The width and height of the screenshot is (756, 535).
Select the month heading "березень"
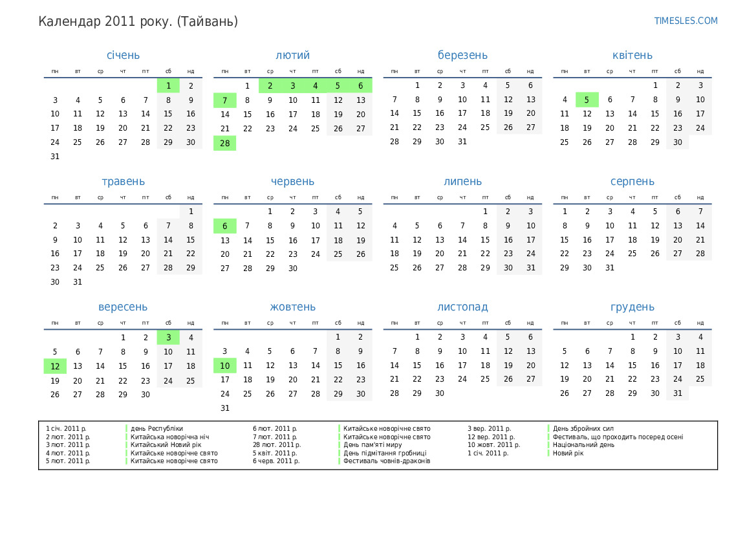[462, 55]
